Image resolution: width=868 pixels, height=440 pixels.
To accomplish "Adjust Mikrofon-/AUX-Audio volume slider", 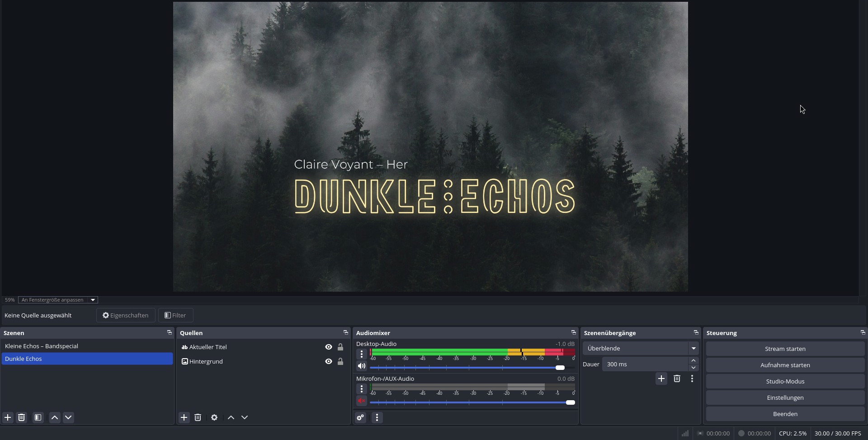I will (x=472, y=402).
